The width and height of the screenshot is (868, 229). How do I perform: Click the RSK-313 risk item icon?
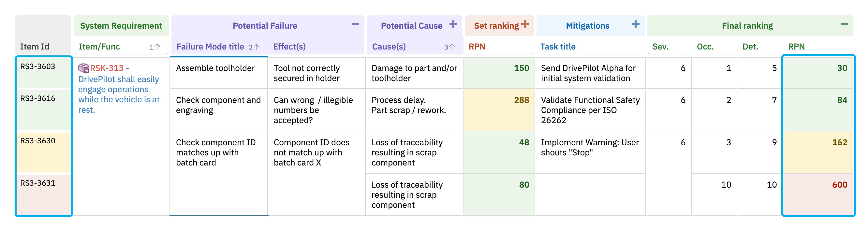click(83, 68)
